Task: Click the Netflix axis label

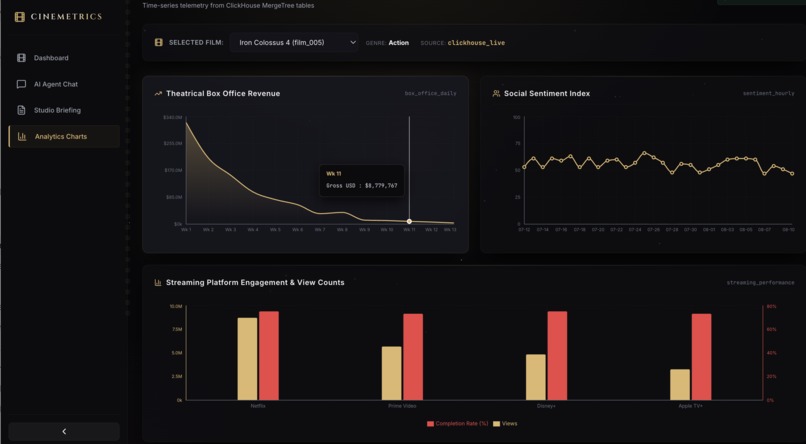Action: coord(258,406)
